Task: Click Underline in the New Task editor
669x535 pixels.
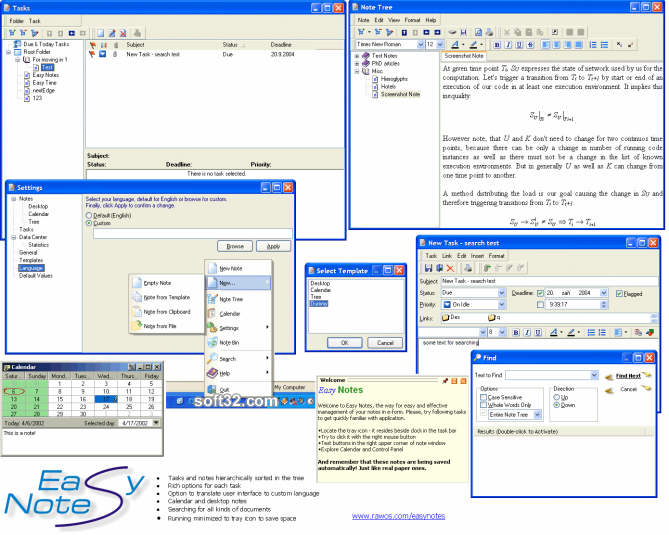Action: click(x=538, y=332)
